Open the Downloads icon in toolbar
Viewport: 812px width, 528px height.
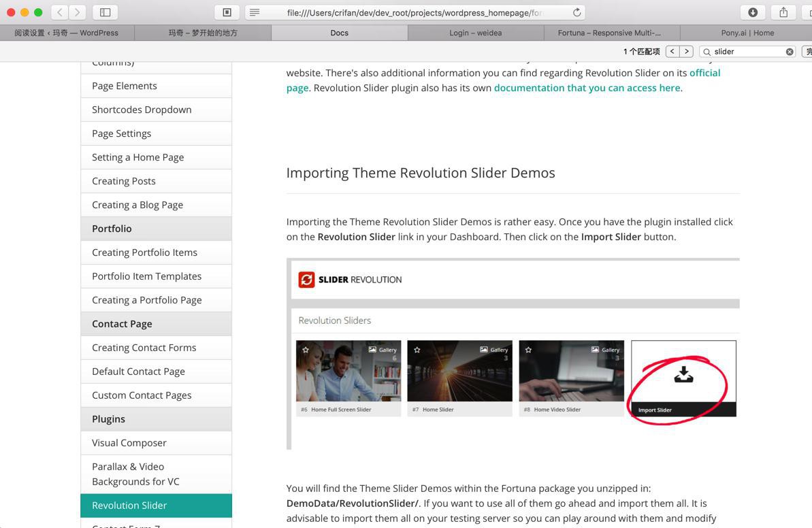coord(753,12)
